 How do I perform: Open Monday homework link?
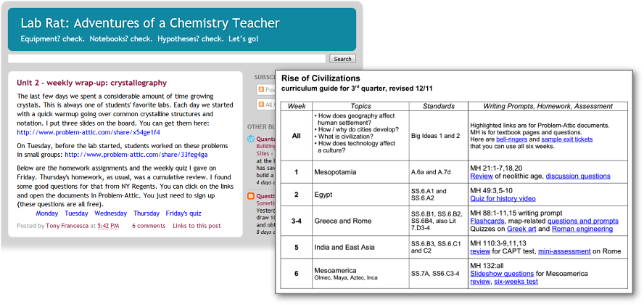pyautogui.click(x=47, y=213)
